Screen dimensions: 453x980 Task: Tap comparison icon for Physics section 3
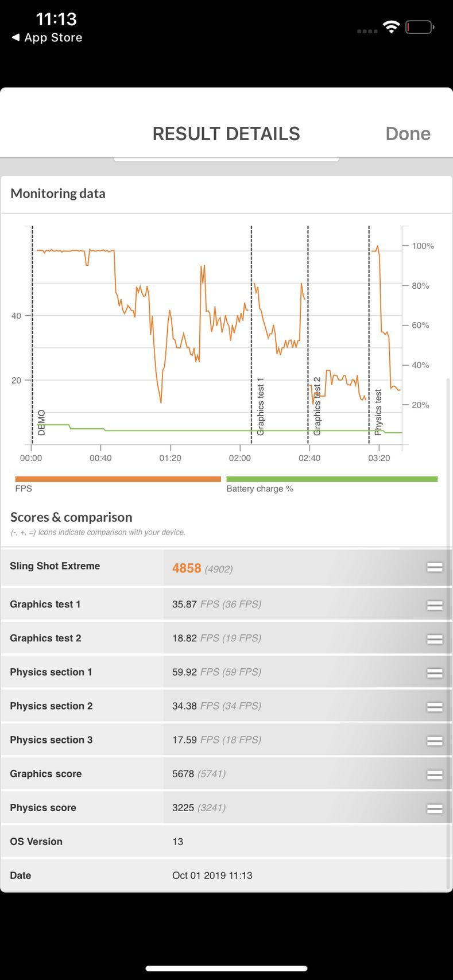(435, 741)
